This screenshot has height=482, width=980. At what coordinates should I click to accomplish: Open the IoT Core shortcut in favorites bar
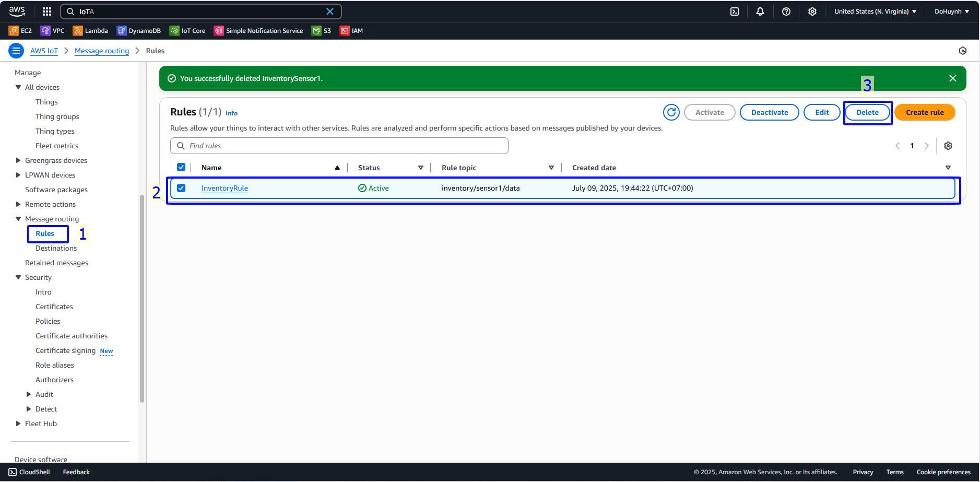coord(187,31)
